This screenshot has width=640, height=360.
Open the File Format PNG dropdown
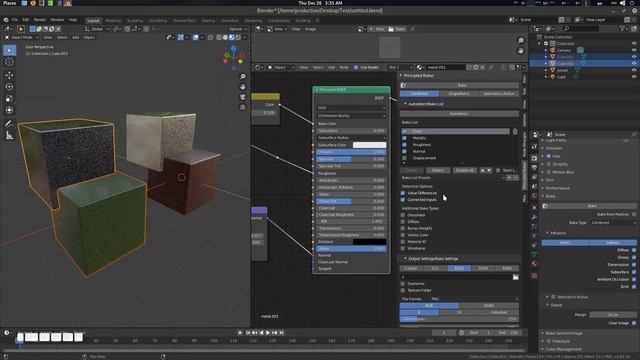tap(474, 299)
